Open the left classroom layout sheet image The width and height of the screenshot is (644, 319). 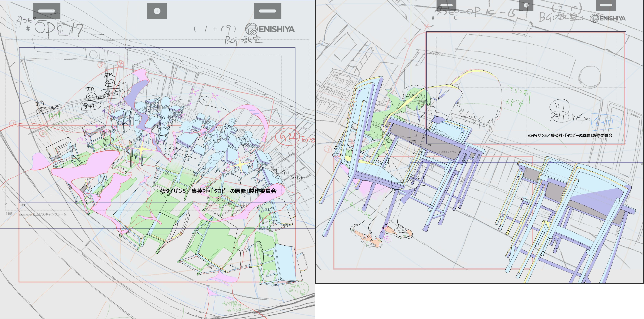pos(157,159)
